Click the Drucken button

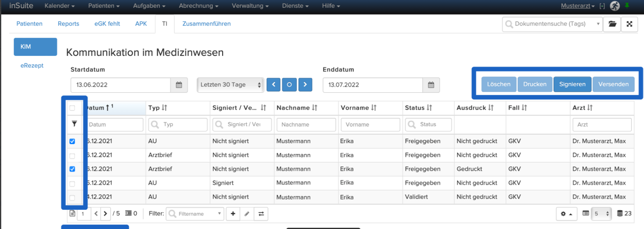tap(535, 84)
